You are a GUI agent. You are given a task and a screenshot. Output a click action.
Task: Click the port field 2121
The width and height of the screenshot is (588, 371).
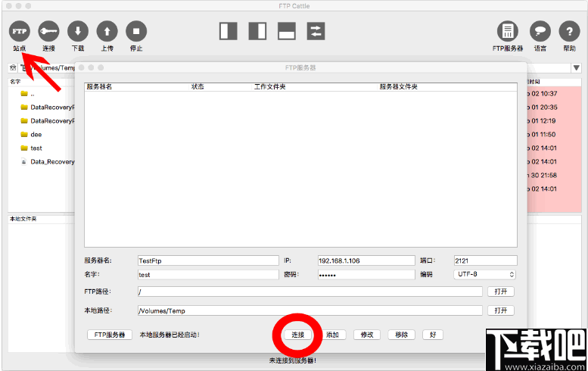click(x=485, y=260)
